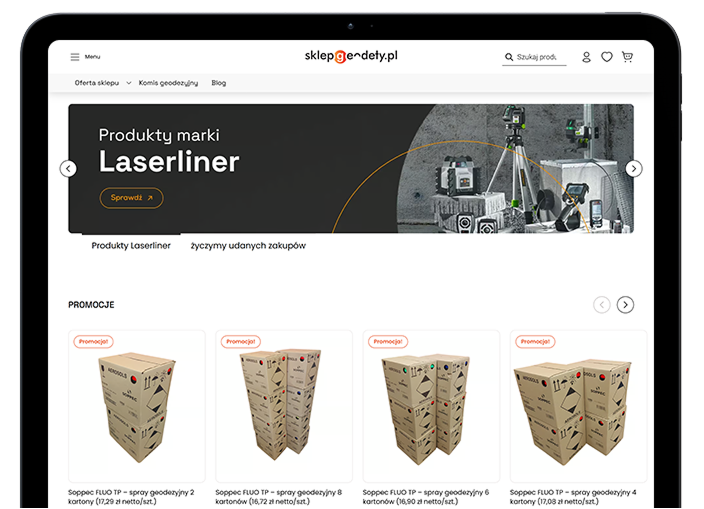The image size is (704, 509).
Task: Open the hamburger Menu icon
Action: (75, 57)
